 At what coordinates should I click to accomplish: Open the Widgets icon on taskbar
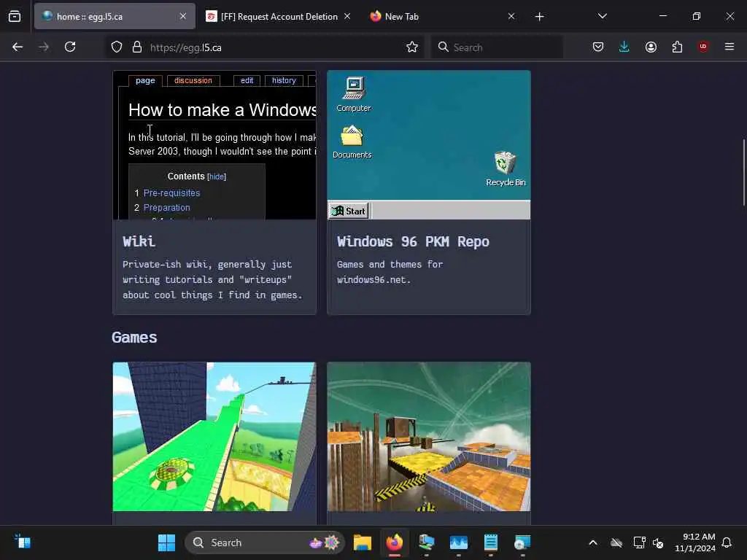point(23,542)
